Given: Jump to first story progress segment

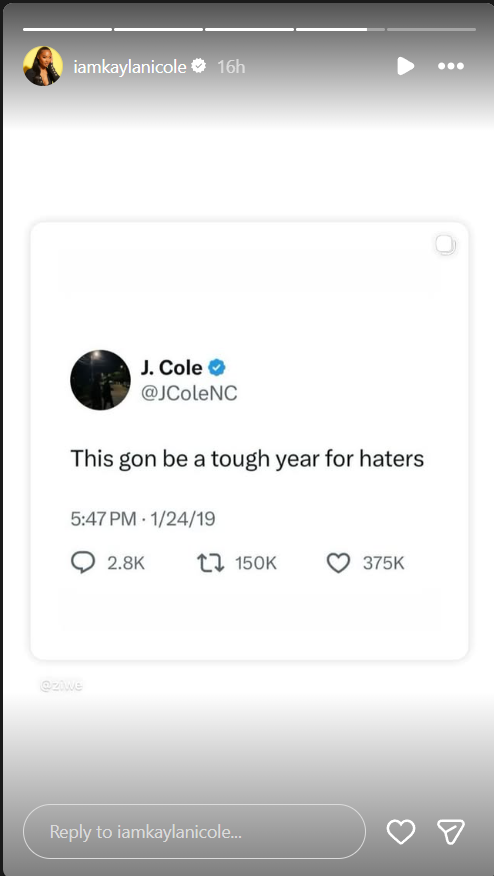Looking at the screenshot, I should (x=67, y=29).
